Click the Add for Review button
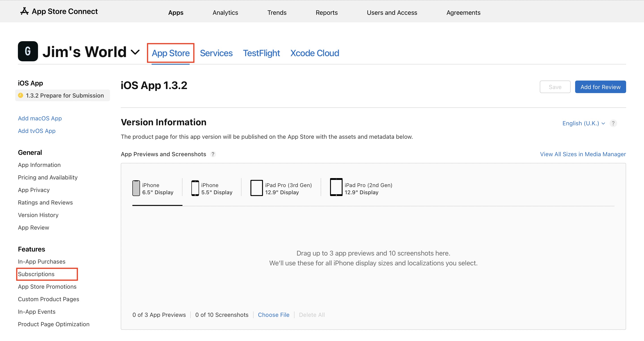Viewport: 644px width, 341px height. pyautogui.click(x=600, y=87)
